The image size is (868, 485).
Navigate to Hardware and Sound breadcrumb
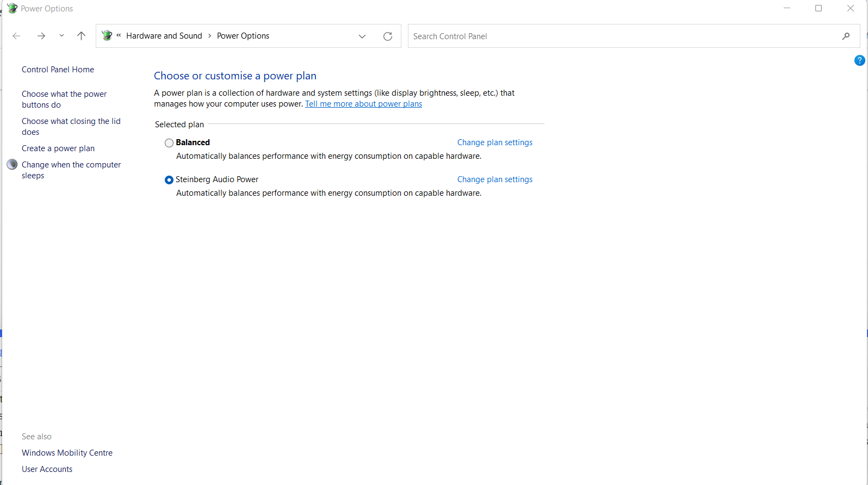click(x=164, y=36)
